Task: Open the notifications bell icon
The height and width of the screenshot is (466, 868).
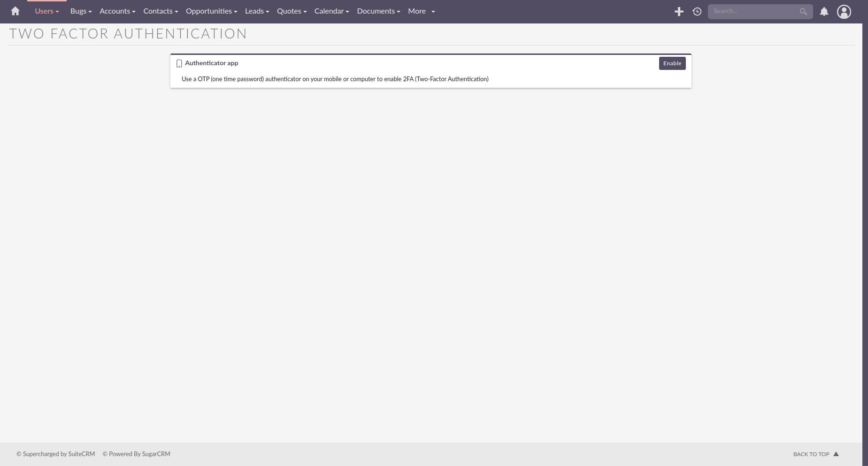Action: (x=824, y=11)
